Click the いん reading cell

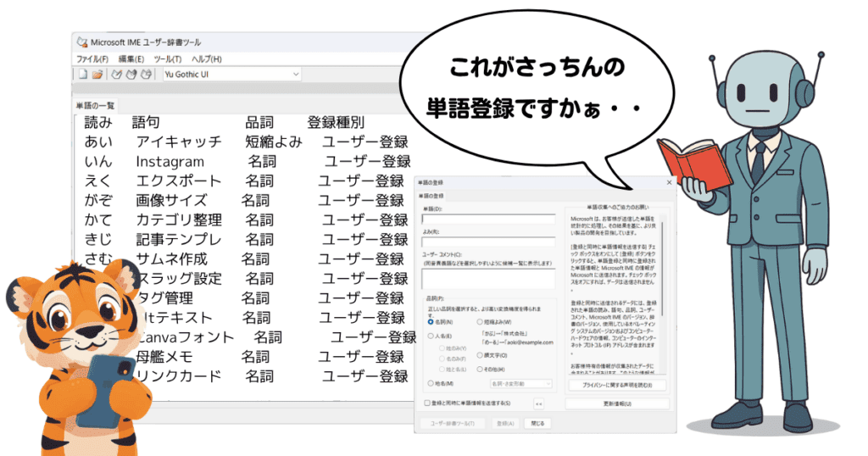[98, 162]
